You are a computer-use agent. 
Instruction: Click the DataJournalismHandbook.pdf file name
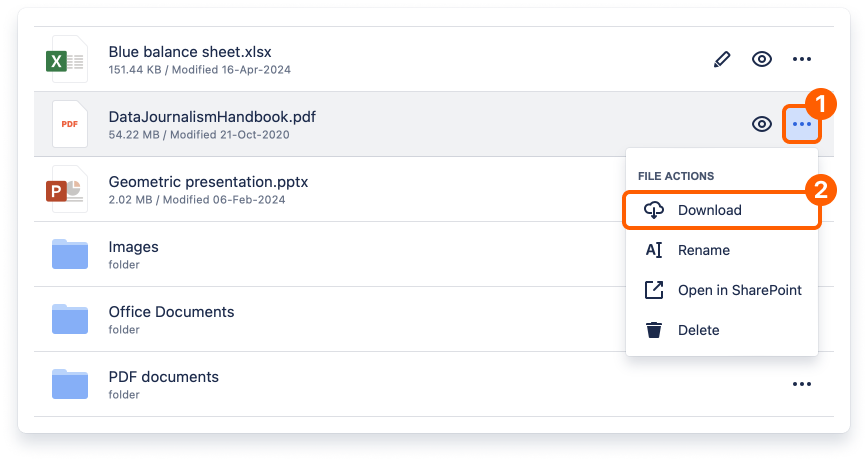(212, 117)
